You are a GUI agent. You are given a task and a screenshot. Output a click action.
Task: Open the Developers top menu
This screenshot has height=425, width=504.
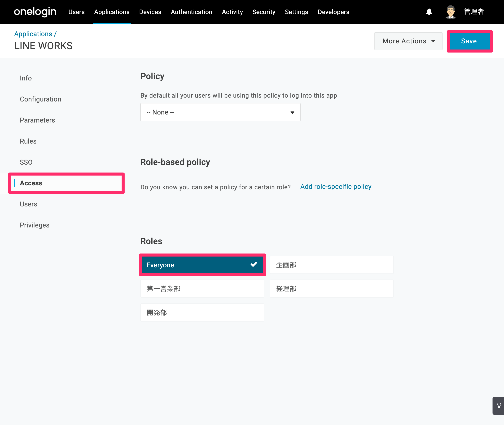333,12
